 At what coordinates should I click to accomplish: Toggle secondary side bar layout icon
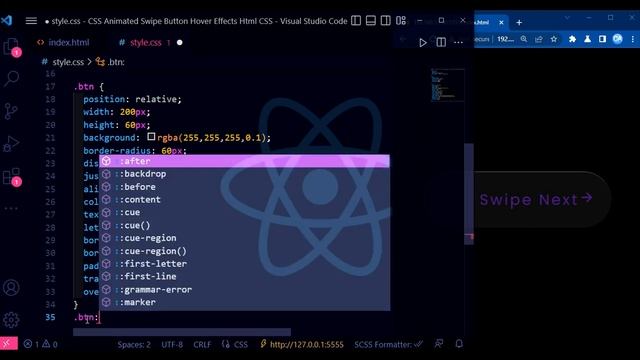click(385, 20)
